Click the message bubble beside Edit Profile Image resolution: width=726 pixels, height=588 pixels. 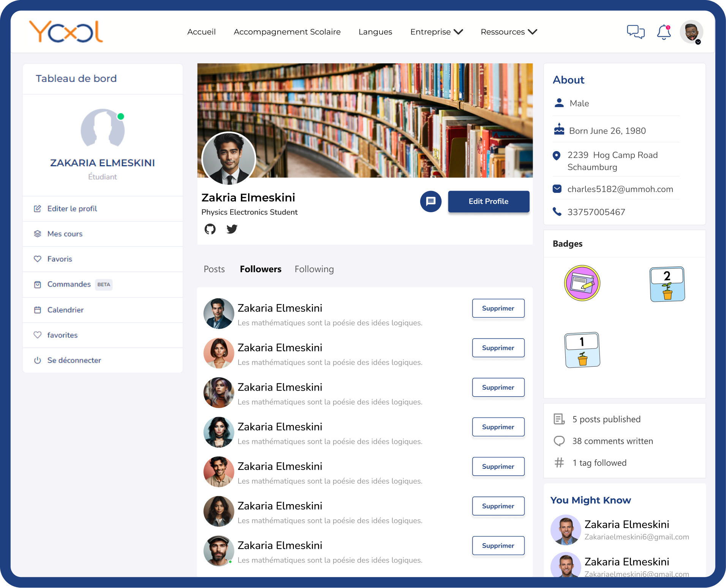pos(430,202)
